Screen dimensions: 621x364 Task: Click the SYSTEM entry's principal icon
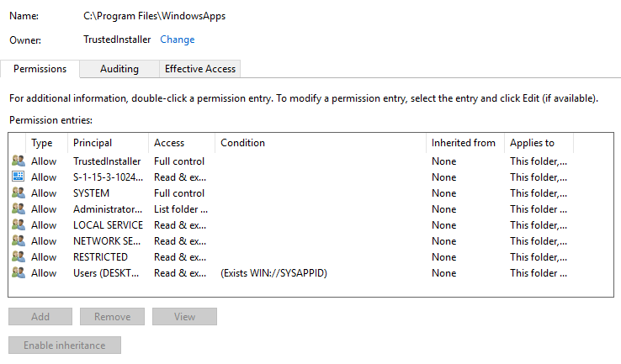19,193
